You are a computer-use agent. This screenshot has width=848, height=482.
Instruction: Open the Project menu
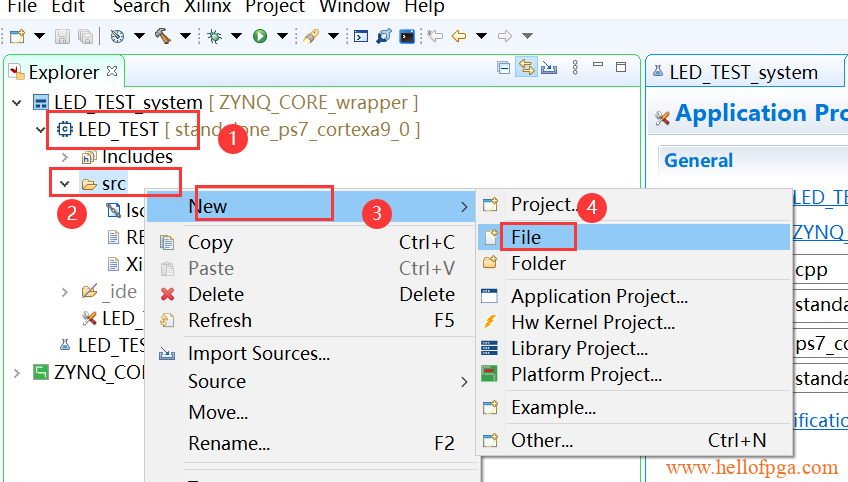[x=275, y=6]
